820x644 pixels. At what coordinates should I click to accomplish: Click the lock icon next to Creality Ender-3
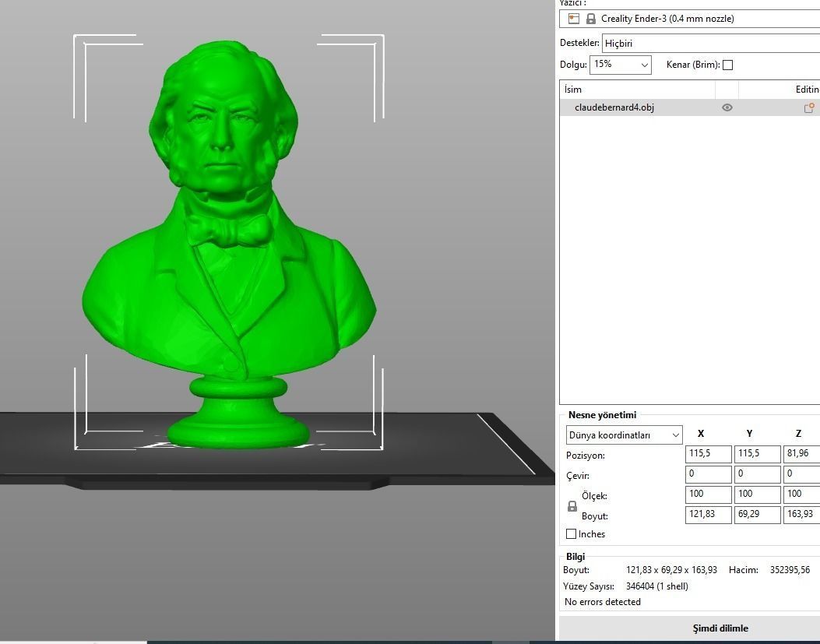click(590, 19)
